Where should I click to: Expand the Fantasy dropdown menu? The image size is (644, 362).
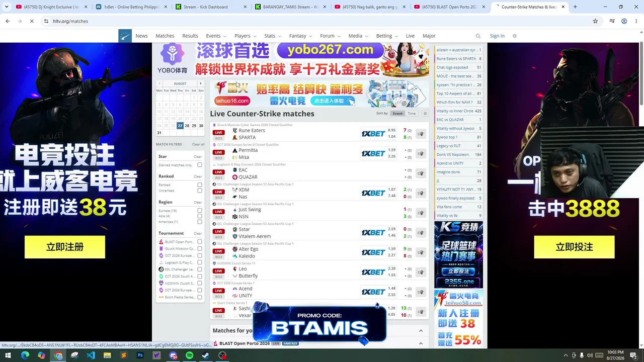300,36
